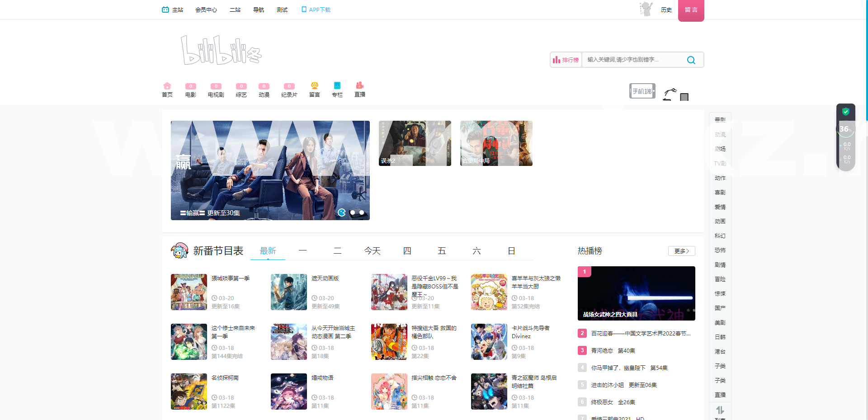Select the second carousel dot
The width and height of the screenshot is (868, 420).
[x=353, y=212]
